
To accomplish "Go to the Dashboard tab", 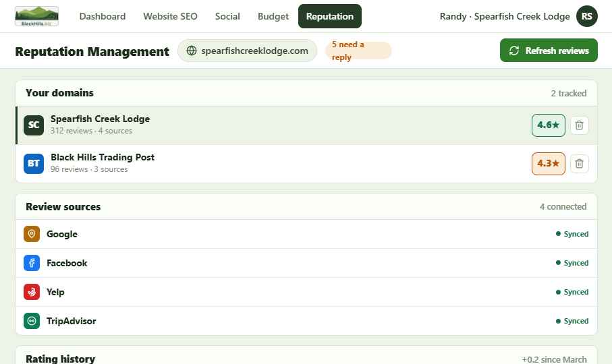I will [103, 16].
